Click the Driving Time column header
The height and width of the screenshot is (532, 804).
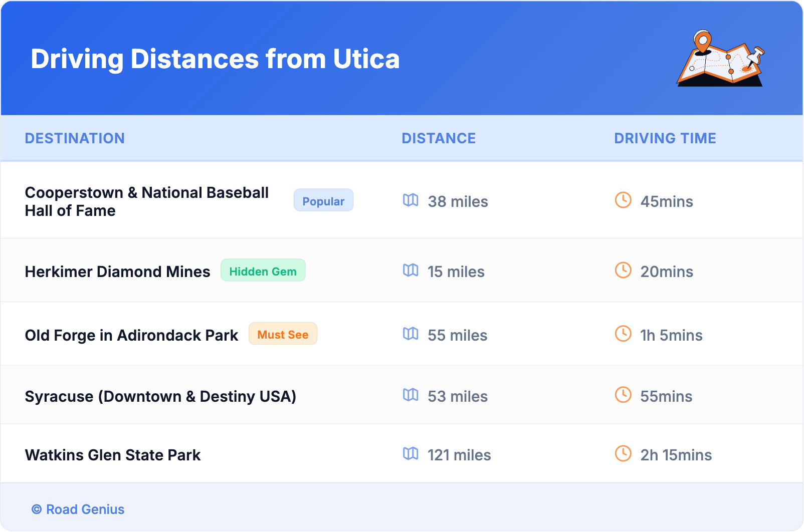click(665, 138)
